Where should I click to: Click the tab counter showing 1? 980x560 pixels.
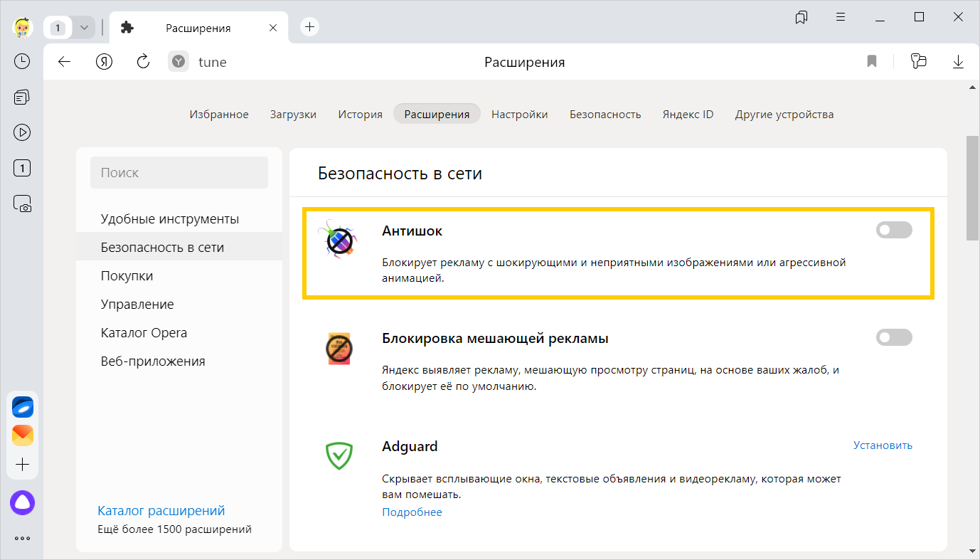[x=58, y=28]
